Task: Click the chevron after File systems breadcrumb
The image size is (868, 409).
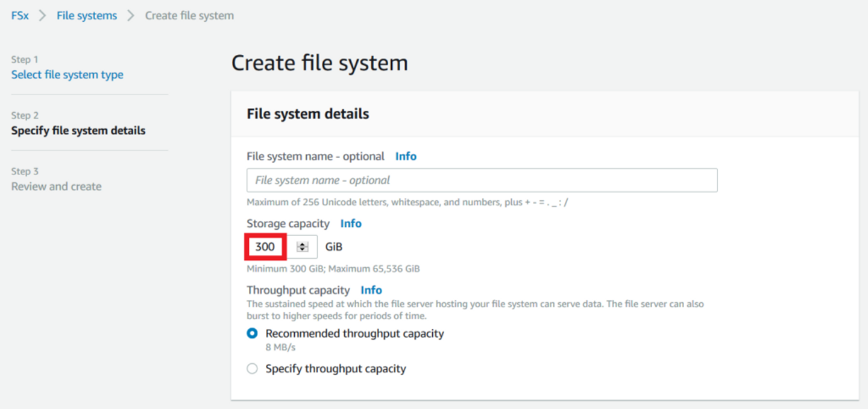Action: 131,16
